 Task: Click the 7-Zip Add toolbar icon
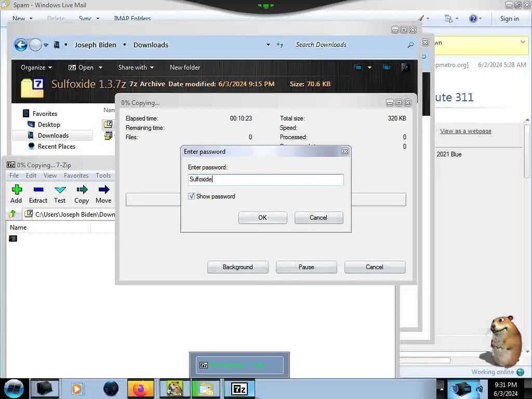pos(16,189)
